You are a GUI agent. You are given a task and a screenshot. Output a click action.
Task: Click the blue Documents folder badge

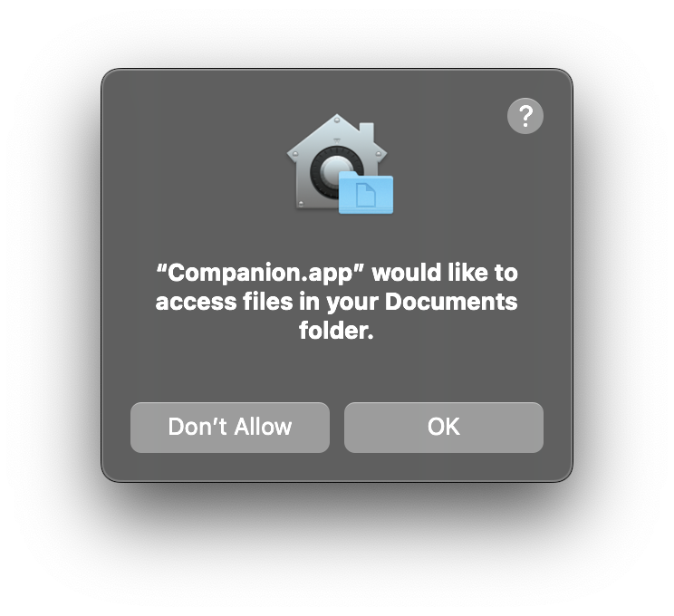[x=366, y=192]
